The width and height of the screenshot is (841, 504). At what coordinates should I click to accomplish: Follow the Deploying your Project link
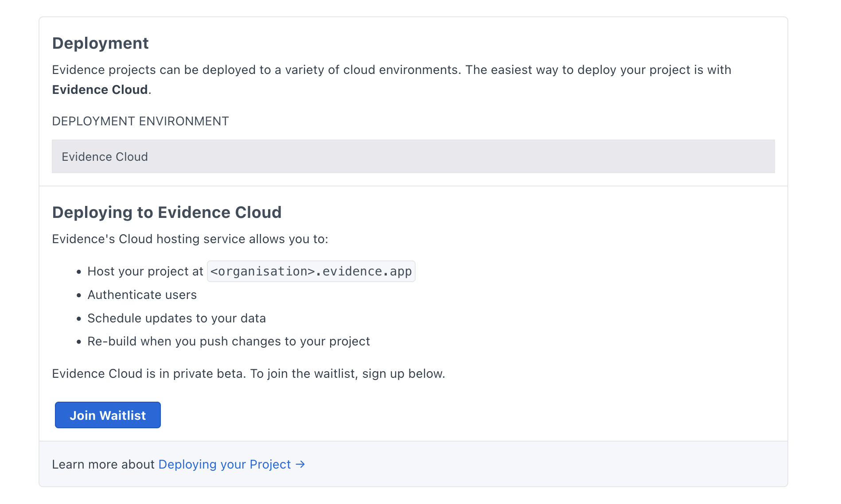[224, 464]
